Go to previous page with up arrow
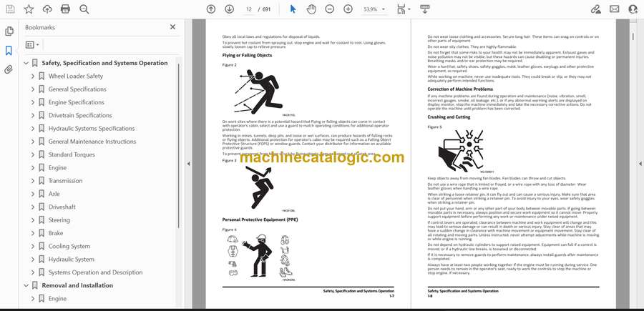The height and width of the screenshot is (311, 644). pos(211,9)
